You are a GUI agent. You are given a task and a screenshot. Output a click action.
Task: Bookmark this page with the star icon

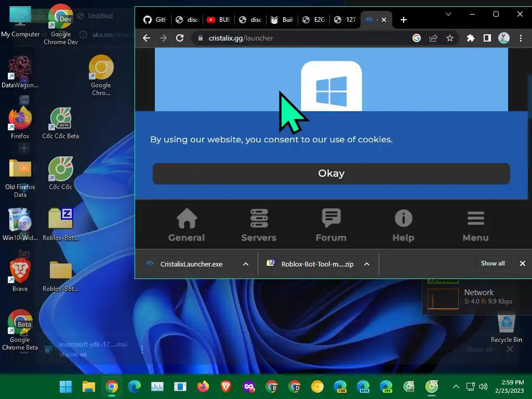pos(450,38)
